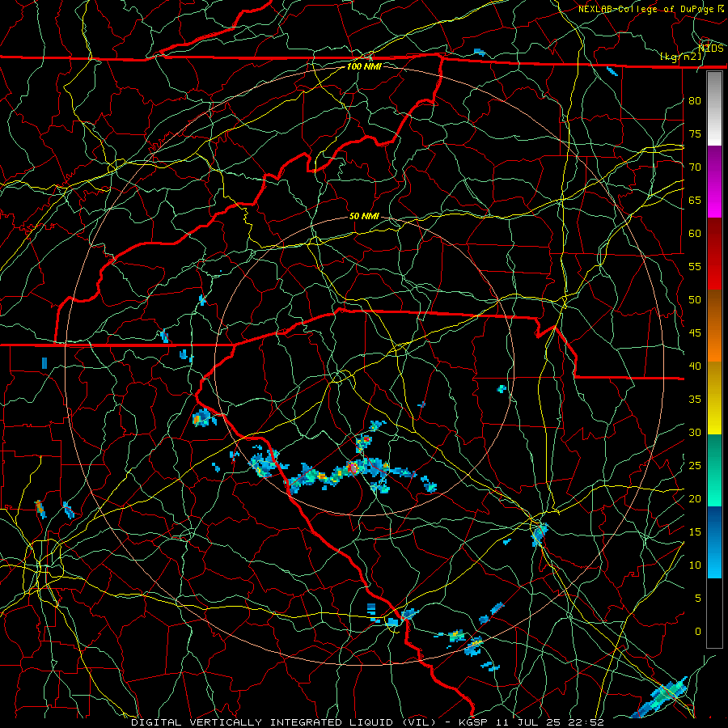This screenshot has height=728, width=728.
Task: Click the 35 value on color scale
Action: coord(695,400)
